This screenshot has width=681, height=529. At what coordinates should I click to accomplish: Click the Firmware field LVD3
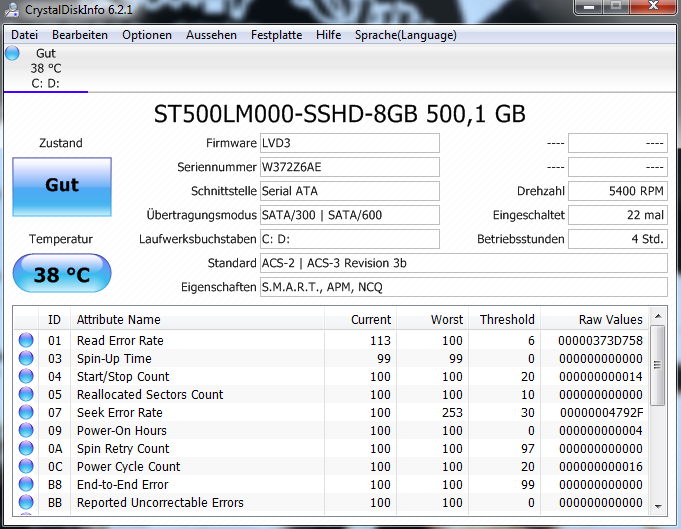[350, 143]
